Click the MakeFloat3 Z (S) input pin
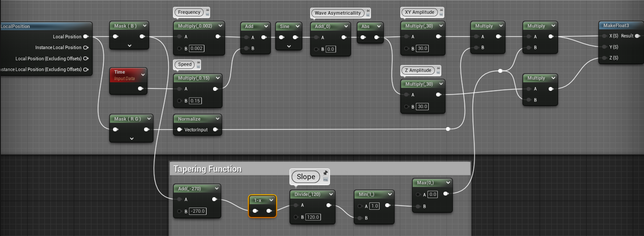644x236 pixels. (x=604, y=58)
